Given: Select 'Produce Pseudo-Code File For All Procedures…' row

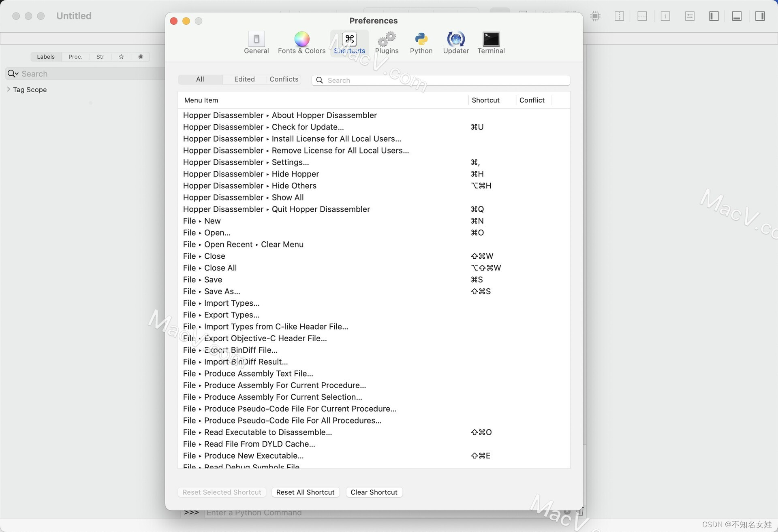Looking at the screenshot, I should click(x=374, y=421).
